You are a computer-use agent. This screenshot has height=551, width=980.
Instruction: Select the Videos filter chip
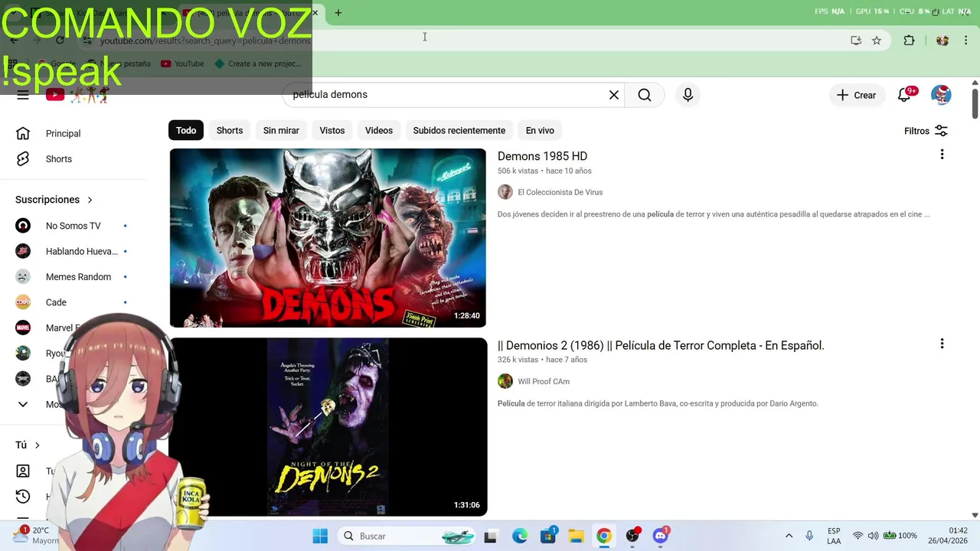379,130
